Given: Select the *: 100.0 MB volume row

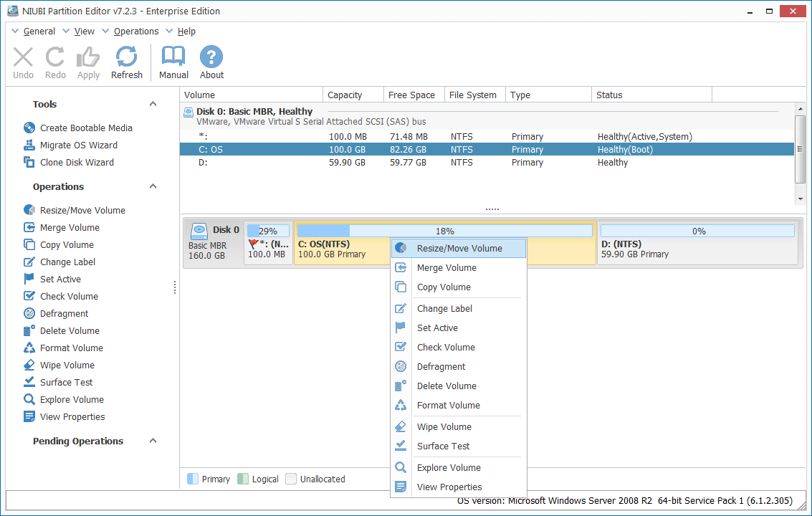Looking at the screenshot, I should [x=487, y=136].
